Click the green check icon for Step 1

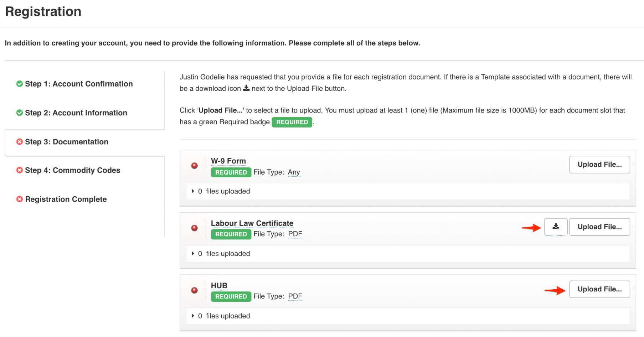click(20, 84)
